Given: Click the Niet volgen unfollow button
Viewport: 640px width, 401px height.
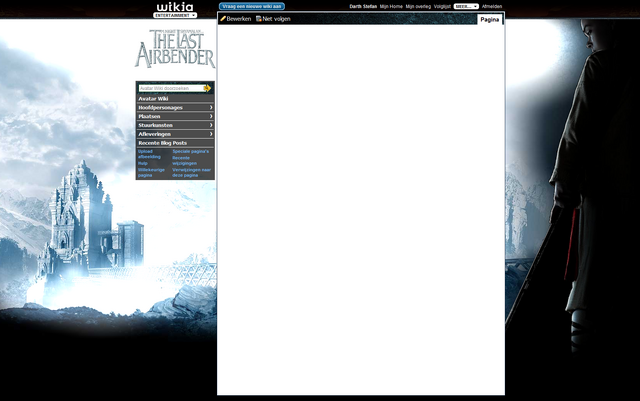Looking at the screenshot, I should coord(273,19).
